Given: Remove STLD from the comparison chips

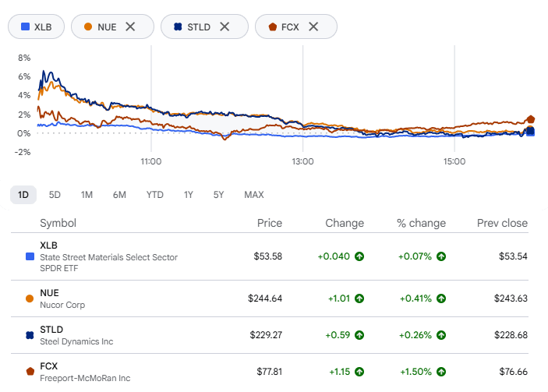Looking at the screenshot, I should pos(225,26).
